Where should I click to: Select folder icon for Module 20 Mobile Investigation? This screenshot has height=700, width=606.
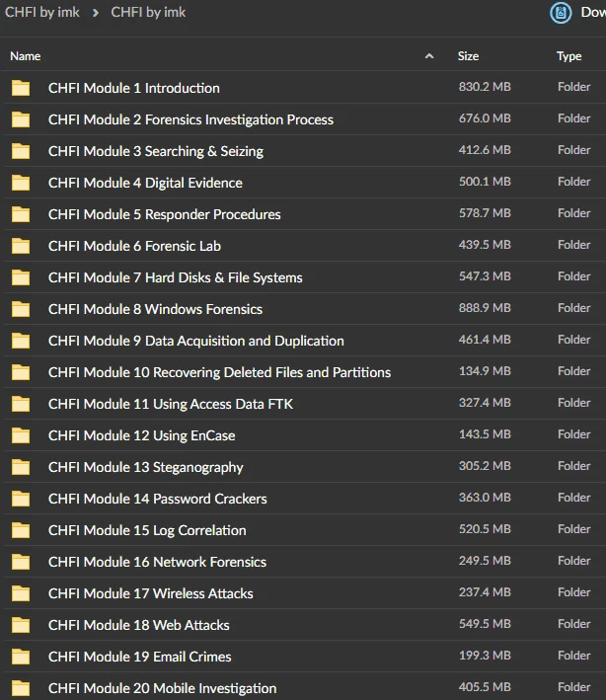coord(21,688)
